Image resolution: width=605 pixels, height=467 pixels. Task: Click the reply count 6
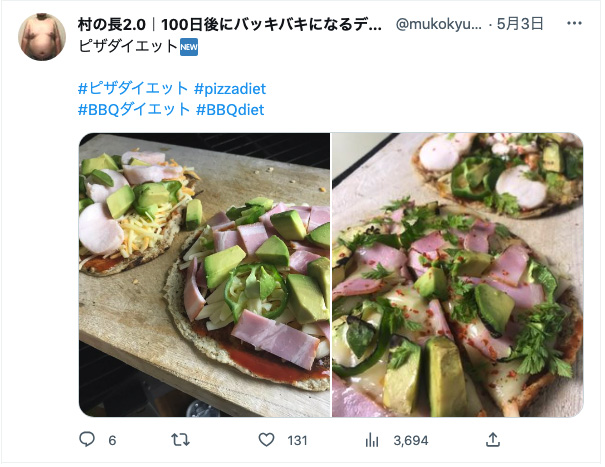pyautogui.click(x=112, y=440)
